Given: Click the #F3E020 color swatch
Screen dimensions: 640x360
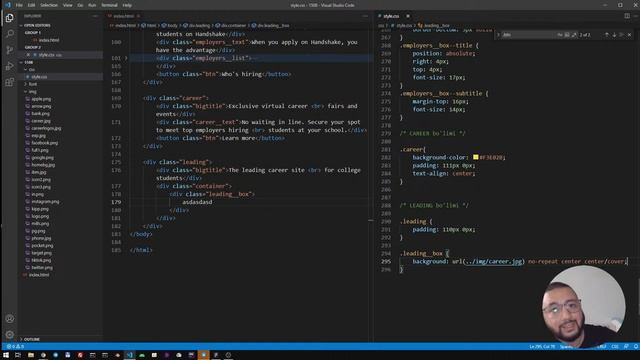Looking at the screenshot, I should tap(476, 157).
